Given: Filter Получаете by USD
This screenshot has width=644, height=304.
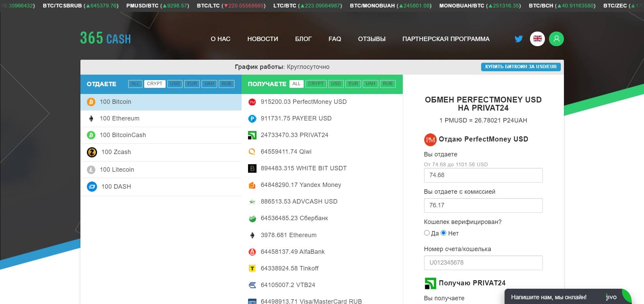Looking at the screenshot, I should [336, 84].
